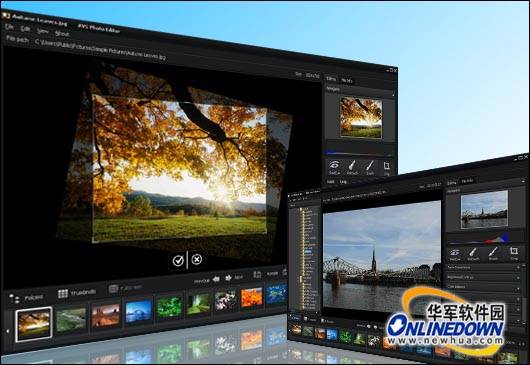Select the Retouch tool in large window
Screen dimensions: 530x365
[x=352, y=168]
